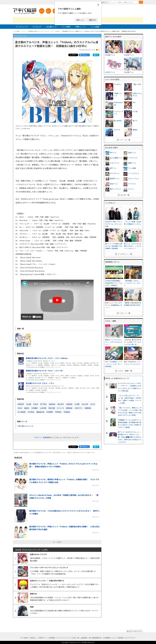Screen dimensions: 156x644
Task: Click the orange comment count icon
Action: coord(97,50)
